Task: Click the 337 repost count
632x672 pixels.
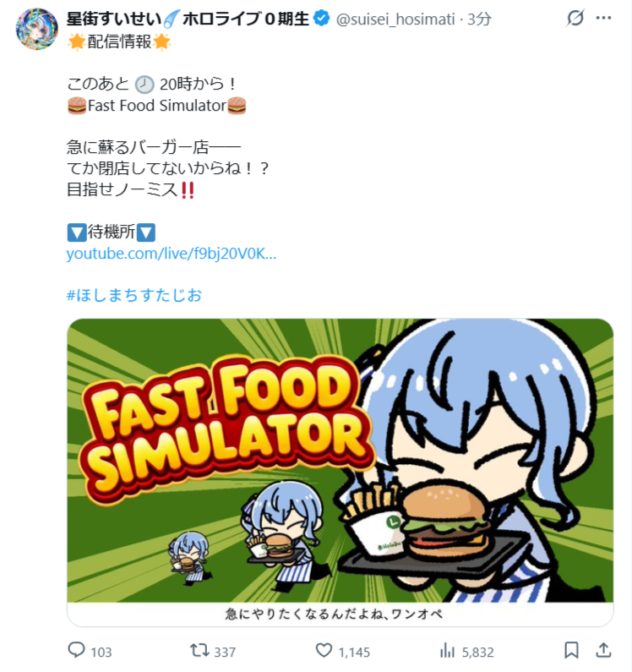Action: pos(225,653)
